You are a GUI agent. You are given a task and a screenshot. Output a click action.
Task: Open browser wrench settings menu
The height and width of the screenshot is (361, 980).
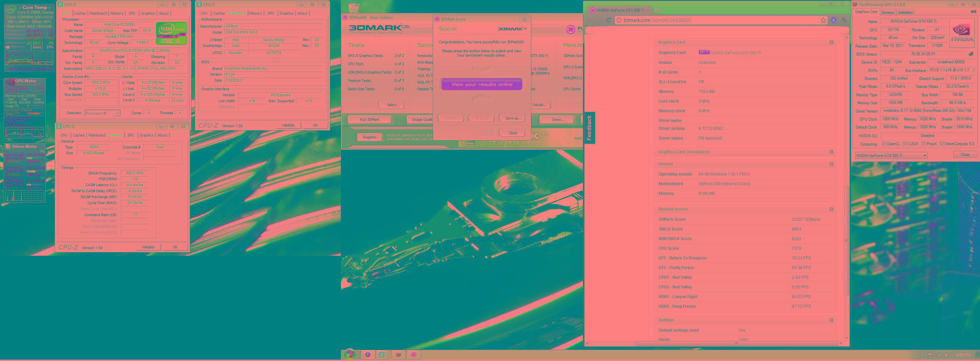click(844, 20)
